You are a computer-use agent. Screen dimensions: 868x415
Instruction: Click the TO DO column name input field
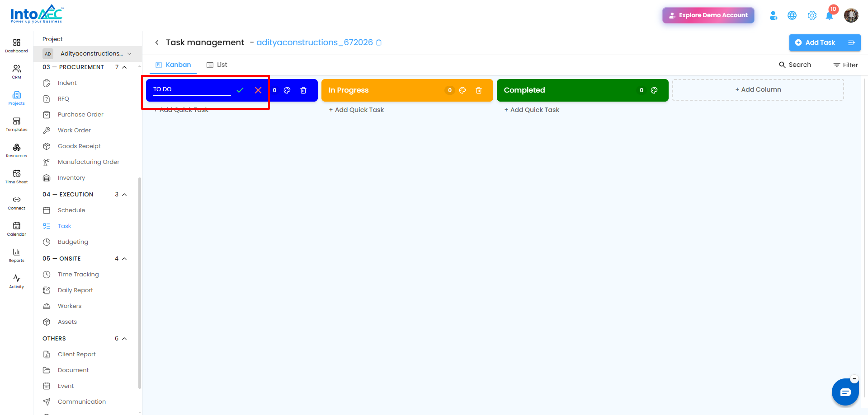click(x=192, y=89)
